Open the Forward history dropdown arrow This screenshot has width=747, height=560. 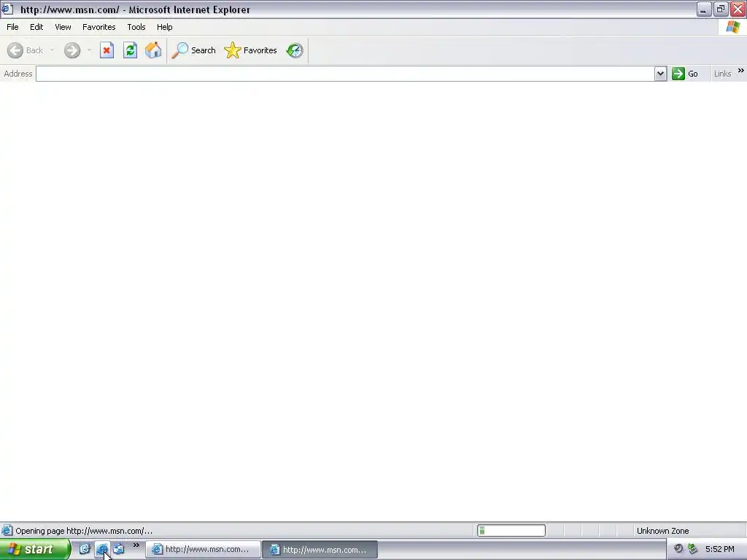89,50
